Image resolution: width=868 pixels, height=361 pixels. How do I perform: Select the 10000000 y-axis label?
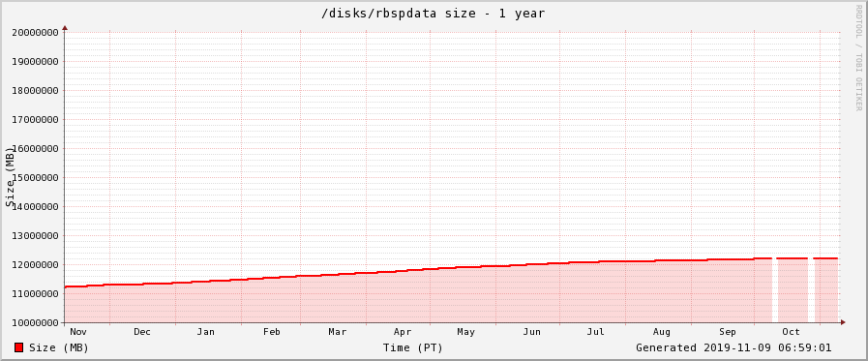point(36,323)
